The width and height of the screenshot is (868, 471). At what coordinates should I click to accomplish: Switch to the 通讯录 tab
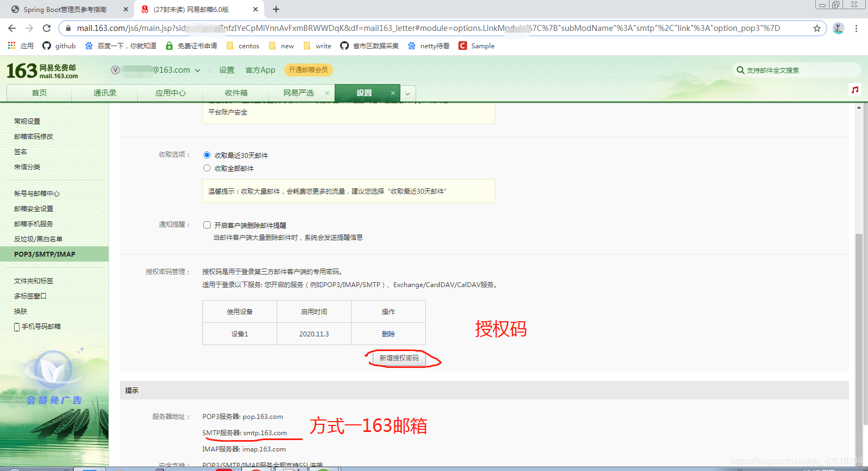tap(105, 93)
